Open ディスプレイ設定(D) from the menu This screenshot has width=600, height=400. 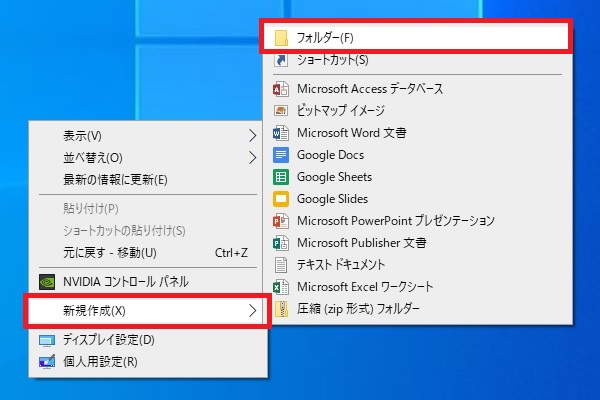tap(148, 340)
